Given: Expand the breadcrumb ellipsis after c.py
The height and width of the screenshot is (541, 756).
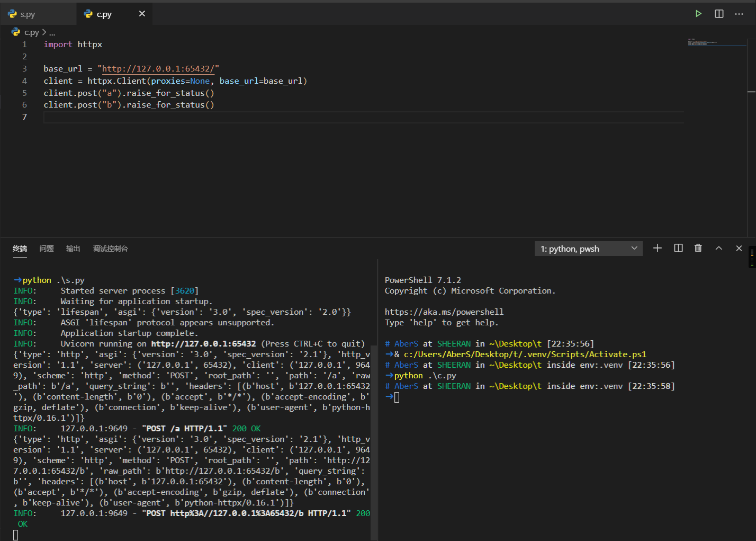Looking at the screenshot, I should [52, 32].
